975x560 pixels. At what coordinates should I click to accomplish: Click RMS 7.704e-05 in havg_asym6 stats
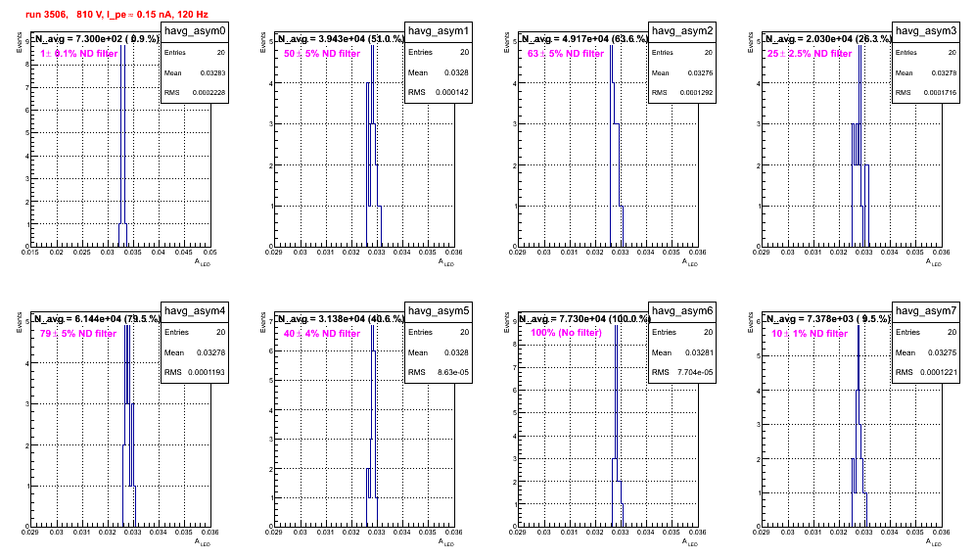pyautogui.click(x=682, y=373)
